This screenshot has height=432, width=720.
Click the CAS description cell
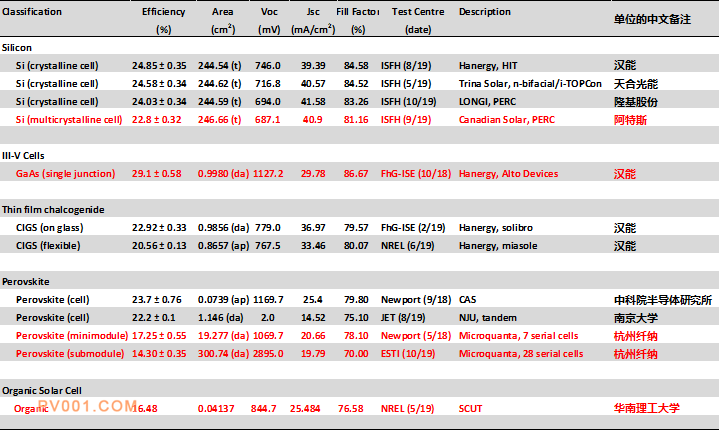pos(467,300)
